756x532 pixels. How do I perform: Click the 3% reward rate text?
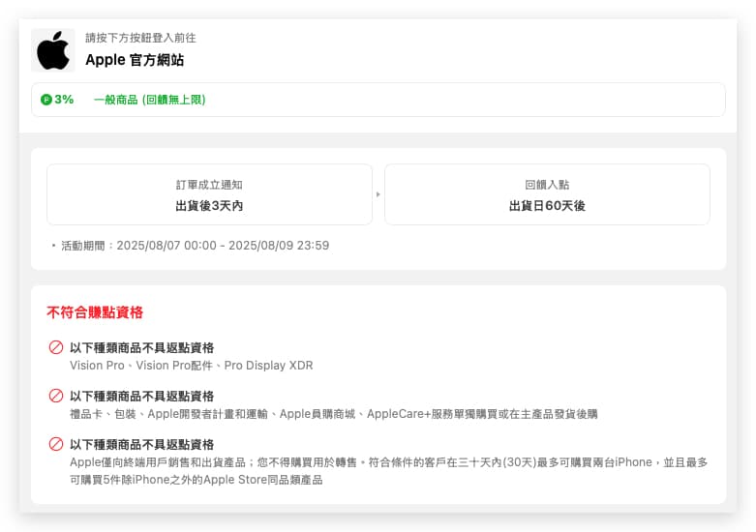point(64,100)
